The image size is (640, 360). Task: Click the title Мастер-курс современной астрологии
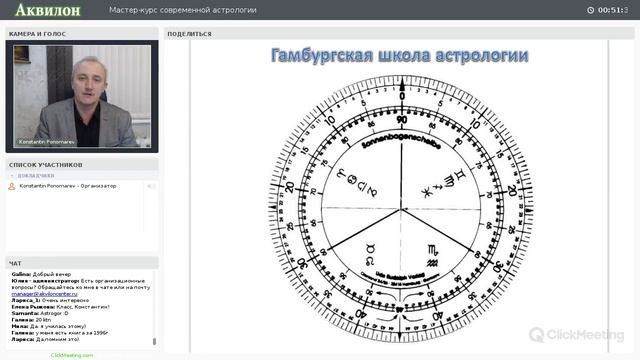tap(183, 10)
